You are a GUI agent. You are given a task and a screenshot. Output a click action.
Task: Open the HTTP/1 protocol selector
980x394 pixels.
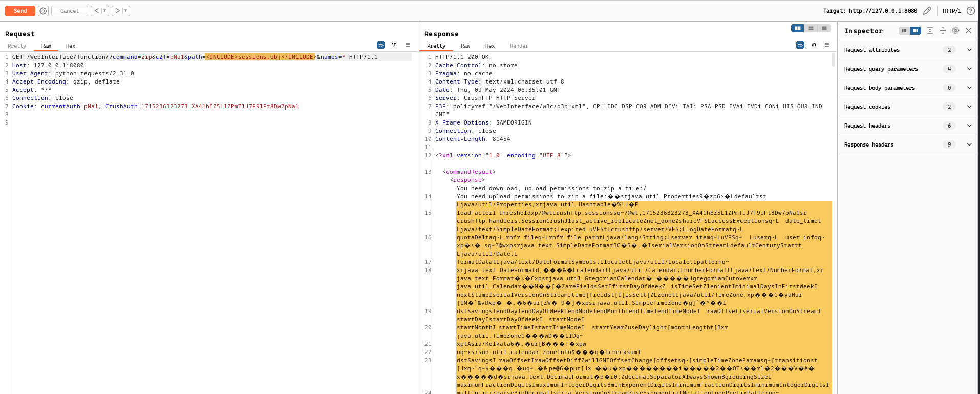[951, 11]
